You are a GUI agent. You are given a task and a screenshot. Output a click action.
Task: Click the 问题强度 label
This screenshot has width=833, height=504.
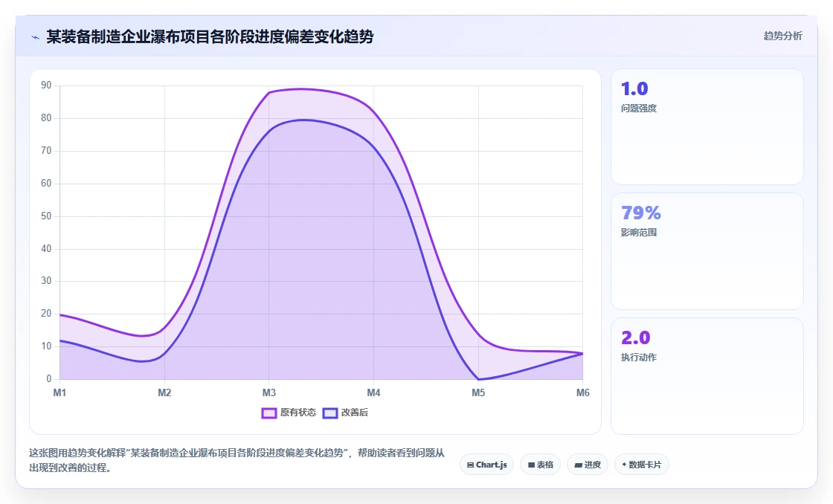click(x=639, y=109)
